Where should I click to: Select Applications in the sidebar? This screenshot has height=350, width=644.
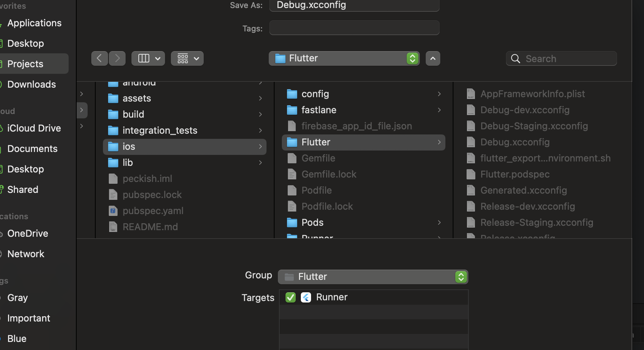[34, 23]
